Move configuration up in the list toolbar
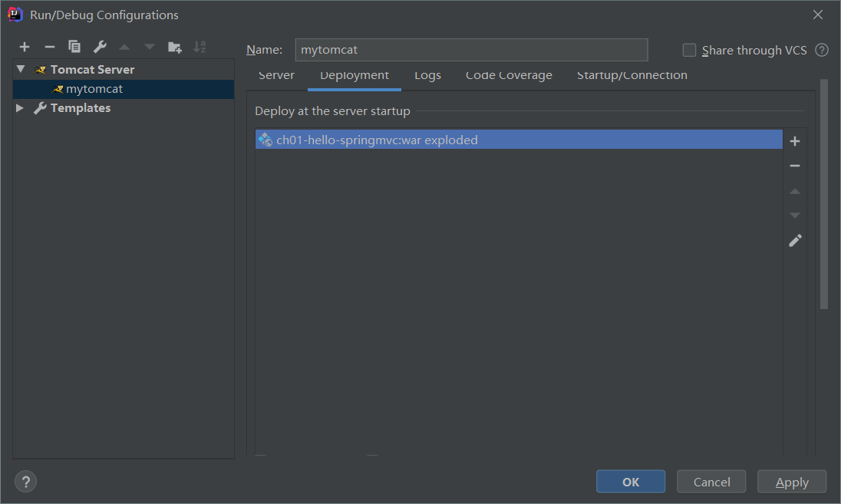The height and width of the screenshot is (504, 841). (x=124, y=48)
